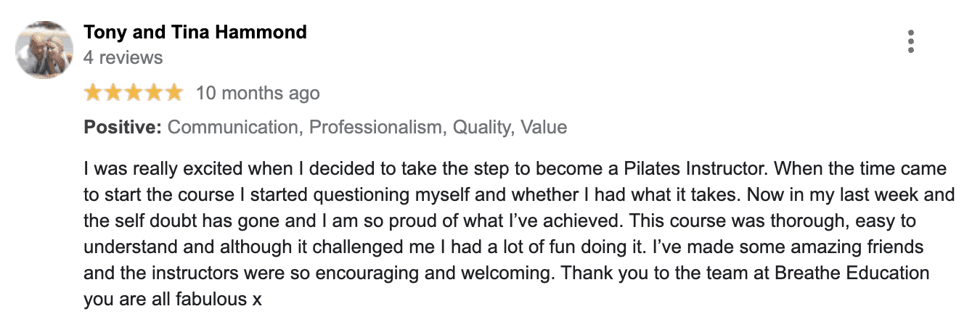This screenshot has height=322, width=980.
Task: Open the three-dot review options menu
Action: [x=911, y=41]
